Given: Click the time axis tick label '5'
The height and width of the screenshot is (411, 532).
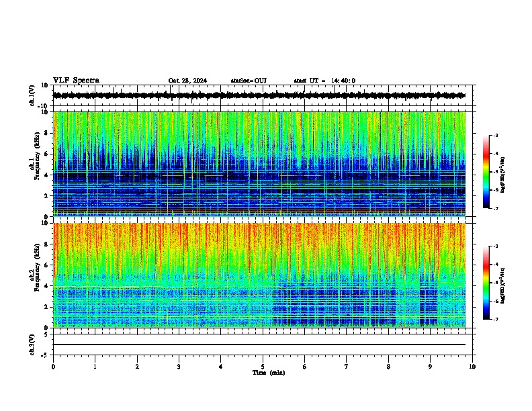Looking at the screenshot, I should click(263, 367).
